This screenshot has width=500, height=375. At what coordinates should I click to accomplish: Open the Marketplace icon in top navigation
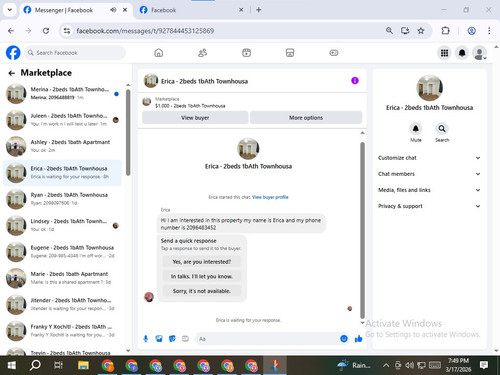pos(290,53)
